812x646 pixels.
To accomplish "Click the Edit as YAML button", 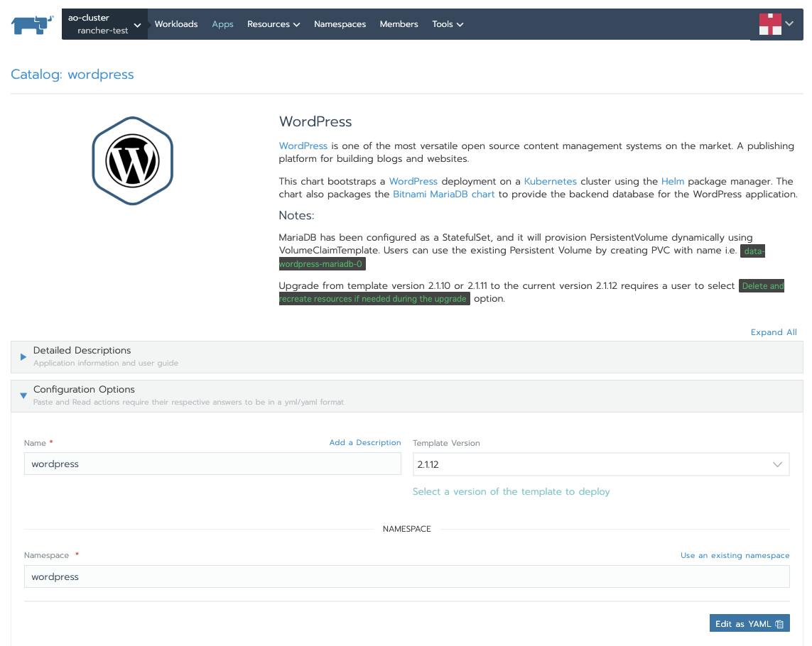I will [x=749, y=624].
